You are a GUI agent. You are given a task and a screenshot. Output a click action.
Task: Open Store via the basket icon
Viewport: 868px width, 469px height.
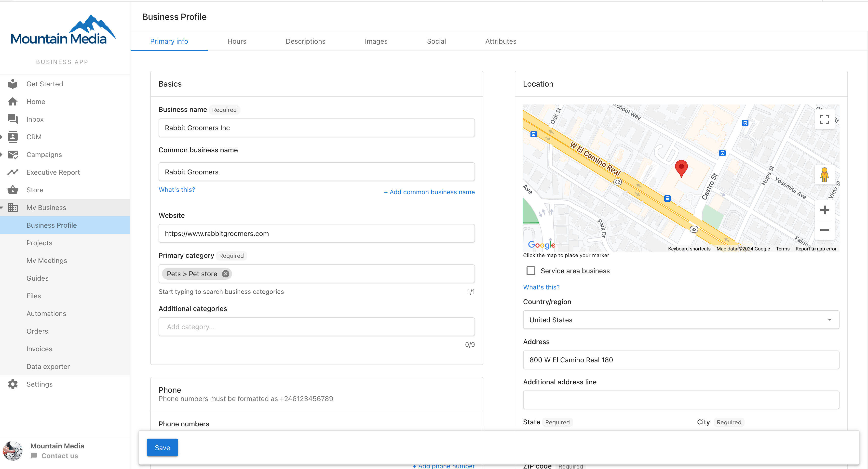[13, 190]
